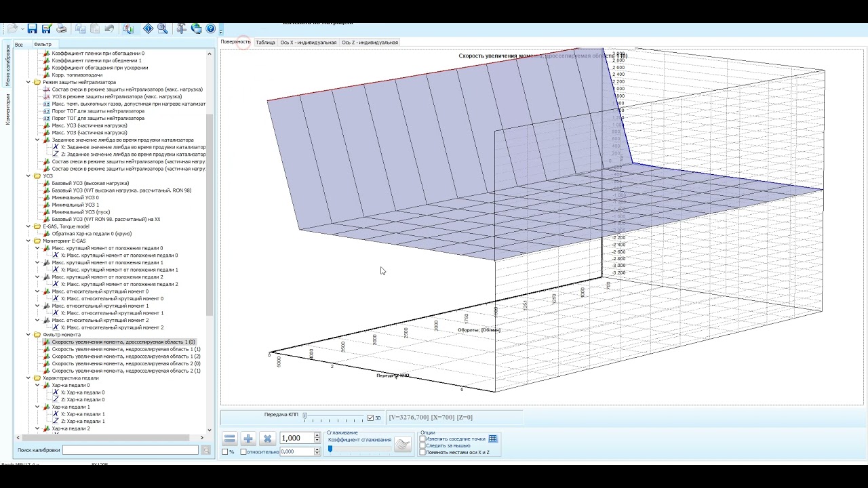Screen dimensions: 868x488
Task: Click the 'Коэффициент сглаживания' slider
Action: point(359,449)
